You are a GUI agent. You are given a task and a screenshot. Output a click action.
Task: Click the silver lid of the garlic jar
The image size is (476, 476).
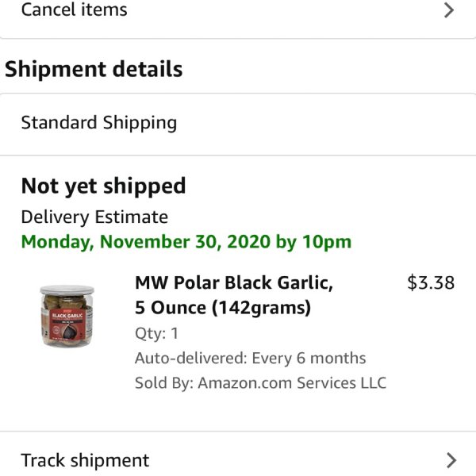67,290
